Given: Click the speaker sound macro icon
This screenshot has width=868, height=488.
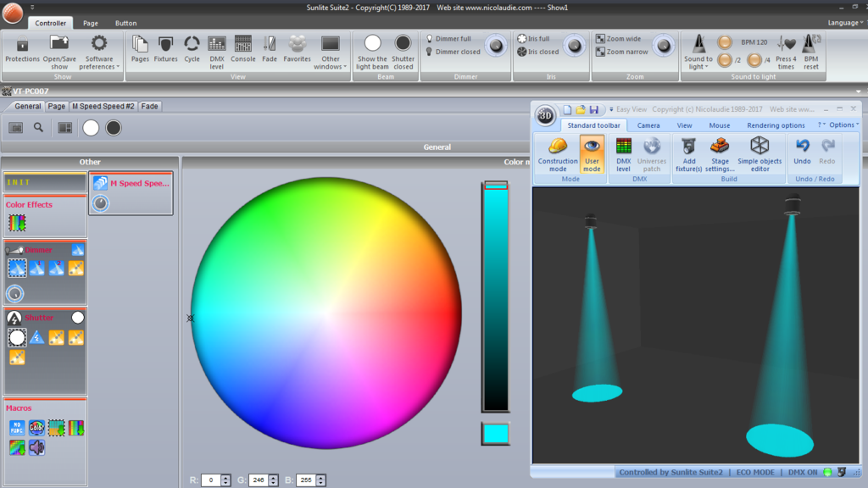Looking at the screenshot, I should coord(36,447).
